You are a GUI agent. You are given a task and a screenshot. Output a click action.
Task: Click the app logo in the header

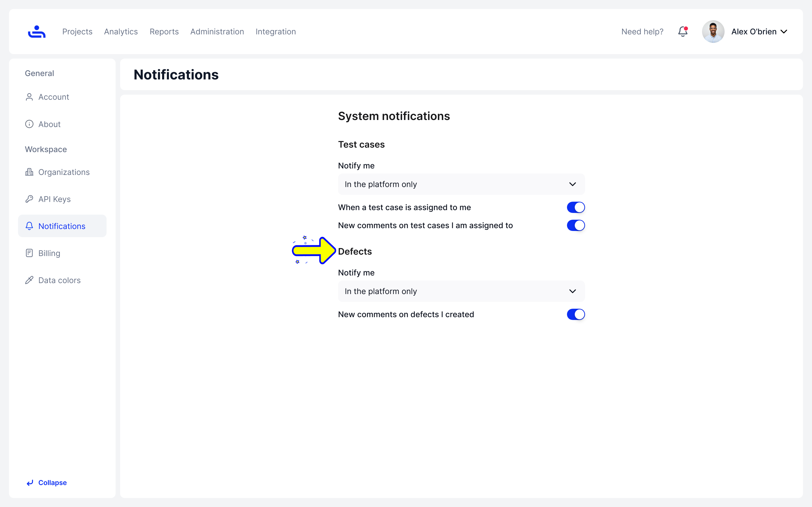[x=37, y=32]
